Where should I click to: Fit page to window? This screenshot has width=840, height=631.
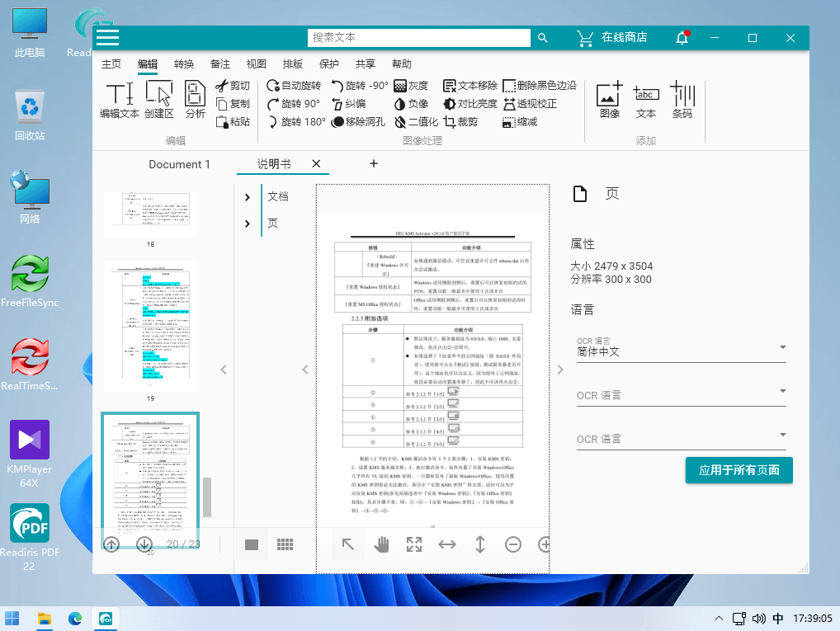click(414, 544)
